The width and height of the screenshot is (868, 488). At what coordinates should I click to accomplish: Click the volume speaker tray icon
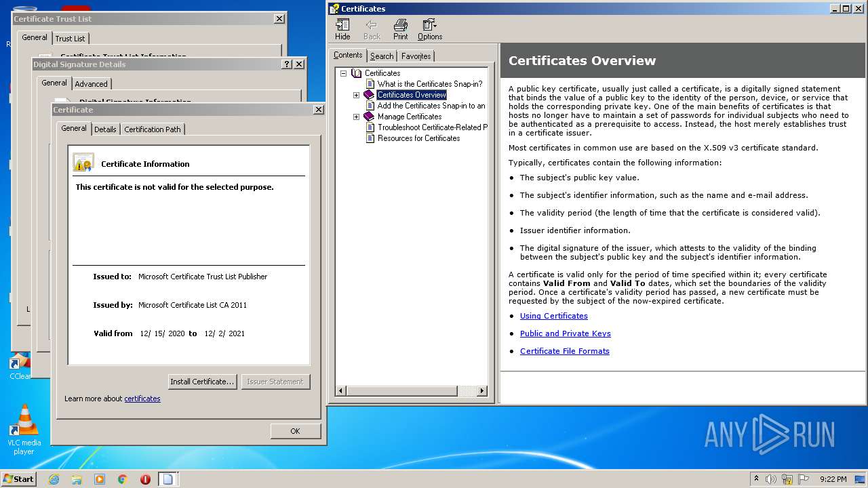click(x=771, y=479)
